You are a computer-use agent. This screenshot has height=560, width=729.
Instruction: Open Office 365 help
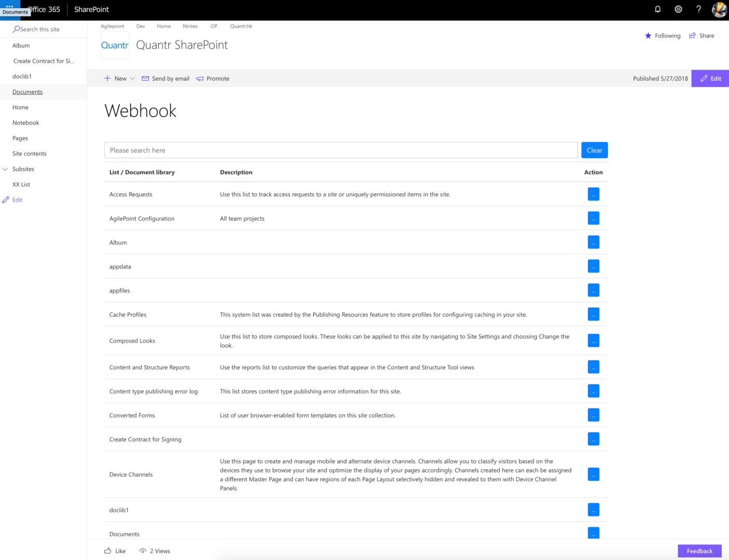tap(698, 9)
